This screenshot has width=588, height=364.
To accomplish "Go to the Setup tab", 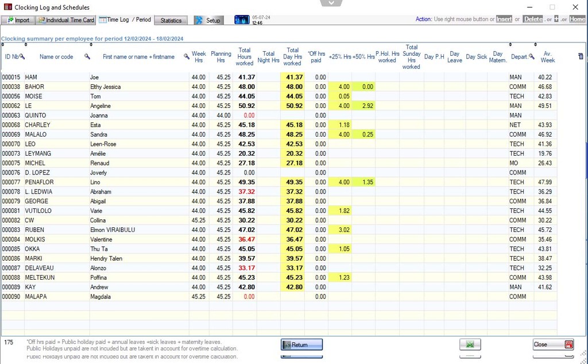I will pyautogui.click(x=207, y=20).
